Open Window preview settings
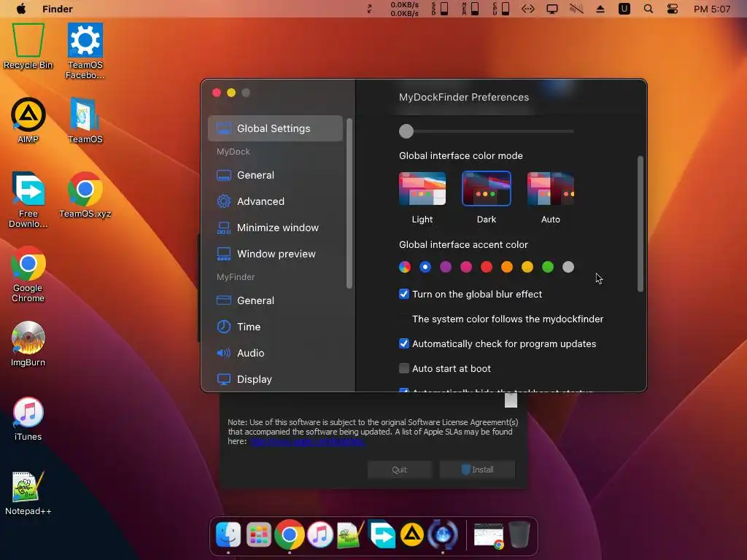Screen dimensions: 747x560 pos(275,254)
